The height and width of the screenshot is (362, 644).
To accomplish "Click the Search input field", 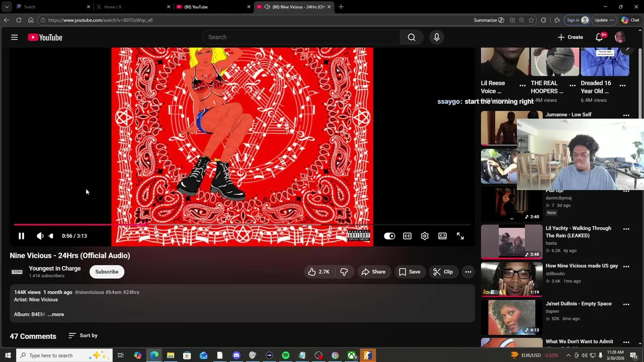I will (x=301, y=37).
